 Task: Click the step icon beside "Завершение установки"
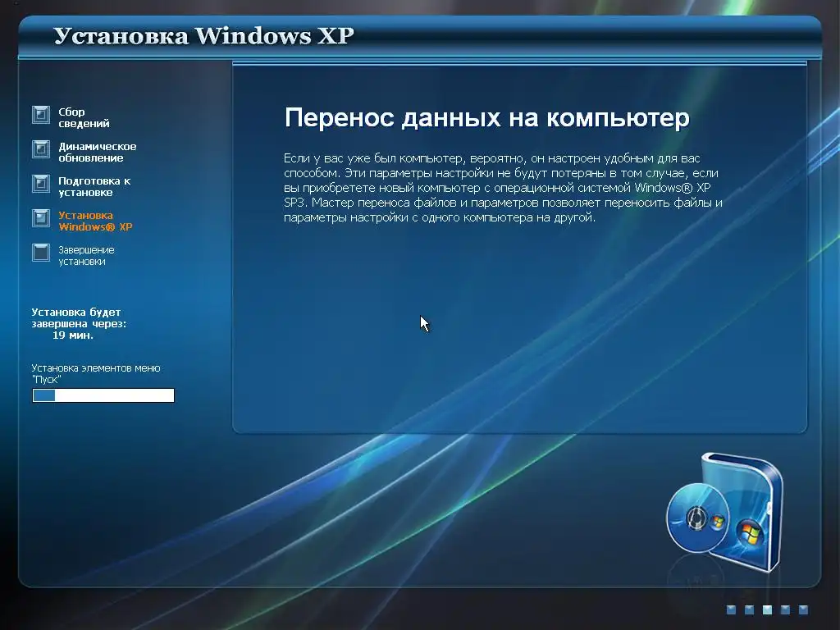point(41,253)
